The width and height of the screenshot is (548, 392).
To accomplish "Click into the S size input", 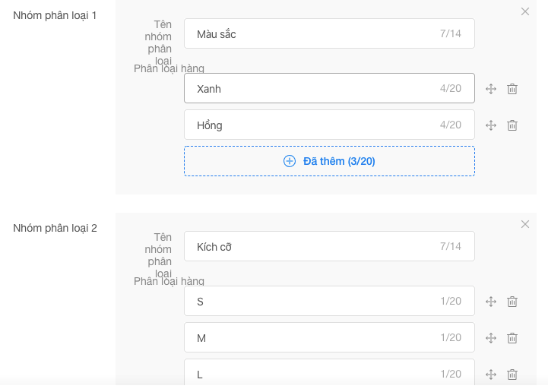I will [x=312, y=302].
